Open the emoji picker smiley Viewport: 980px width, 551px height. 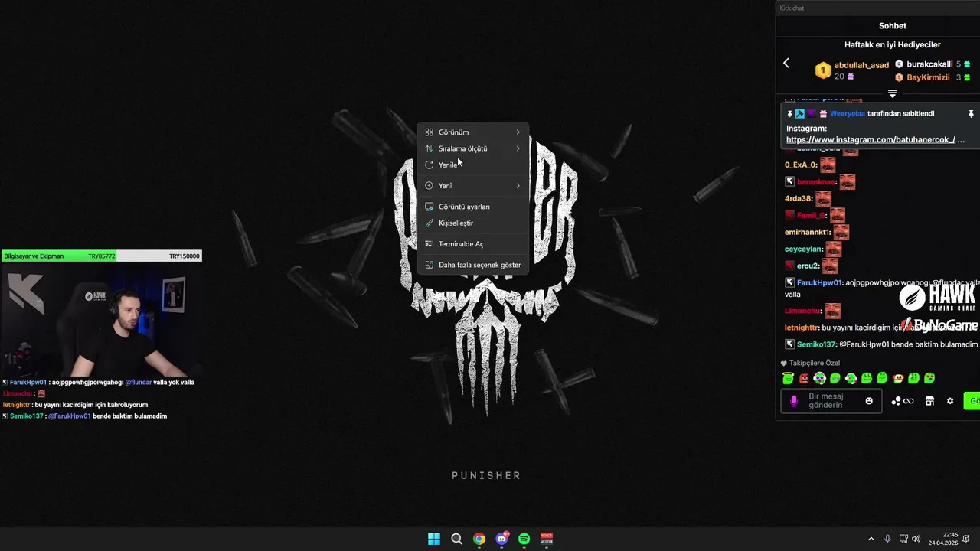(869, 401)
